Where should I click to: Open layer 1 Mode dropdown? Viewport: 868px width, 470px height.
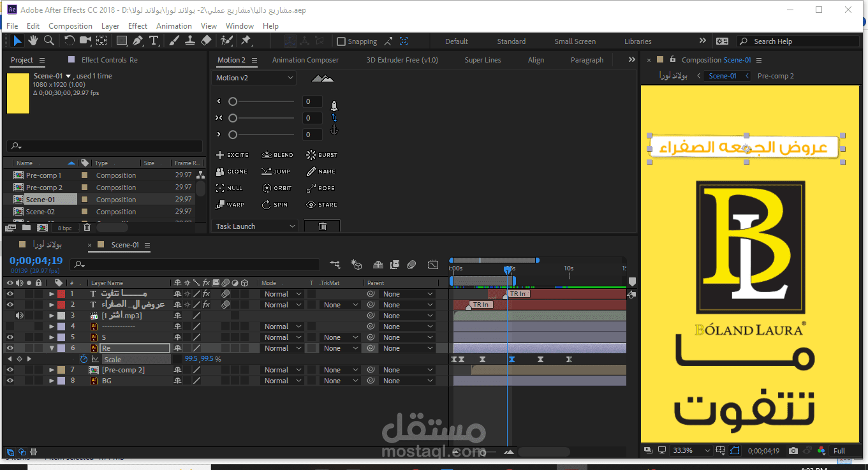(x=282, y=294)
